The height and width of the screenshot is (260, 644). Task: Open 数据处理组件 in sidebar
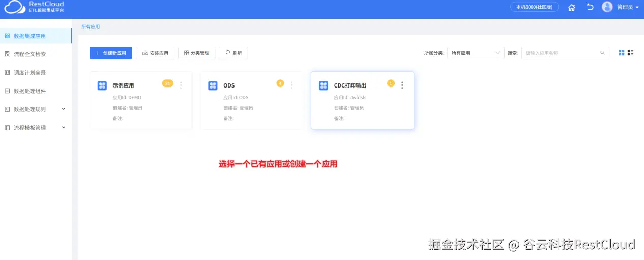[36, 91]
